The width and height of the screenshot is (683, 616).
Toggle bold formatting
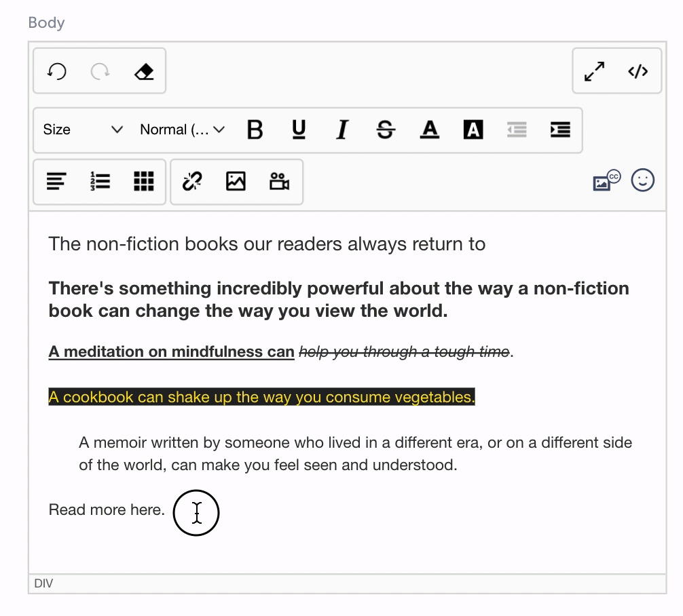[255, 130]
